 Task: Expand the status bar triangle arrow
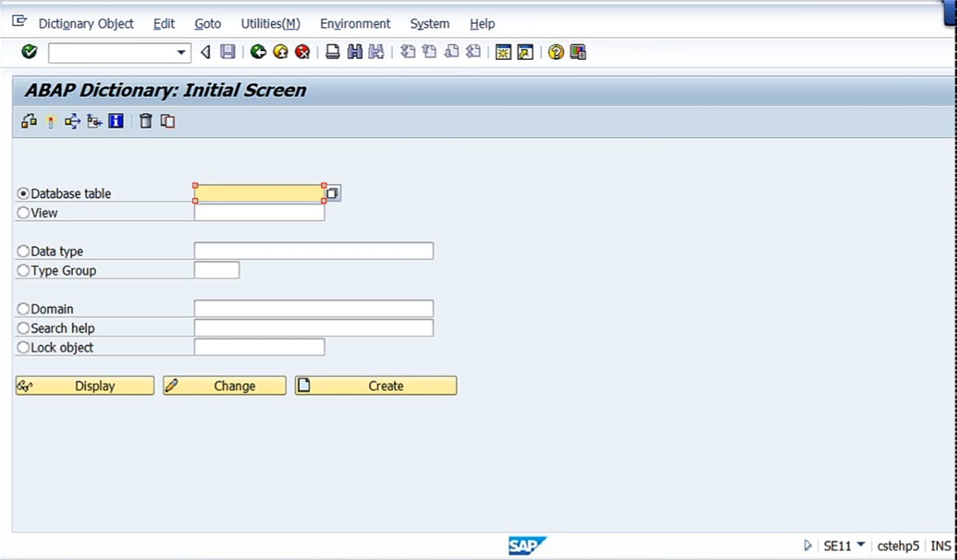coord(807,545)
